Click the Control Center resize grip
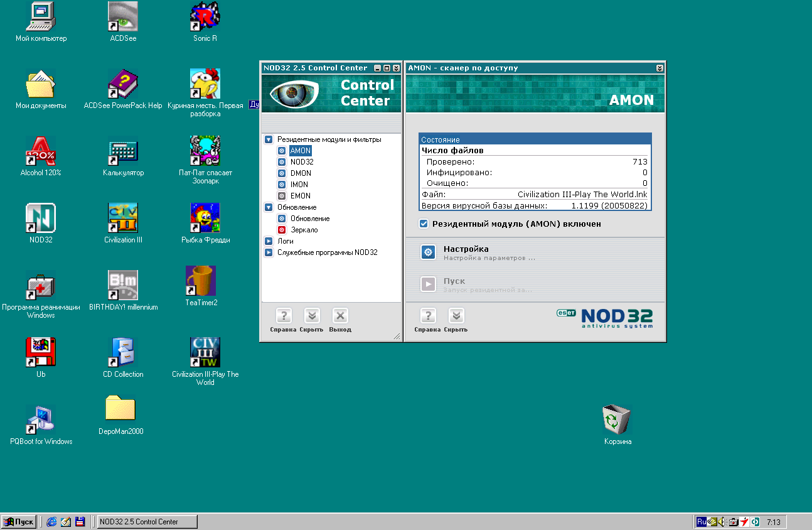Screen dimensions: 812x530 pos(397,337)
